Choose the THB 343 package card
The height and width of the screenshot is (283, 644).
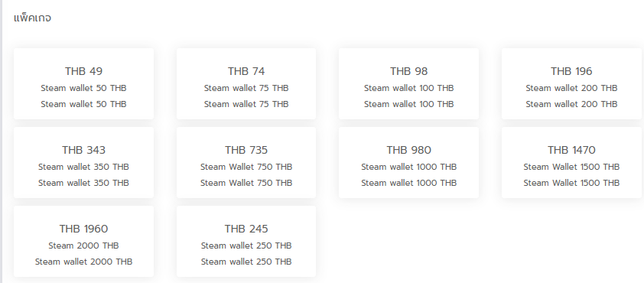pyautogui.click(x=84, y=163)
